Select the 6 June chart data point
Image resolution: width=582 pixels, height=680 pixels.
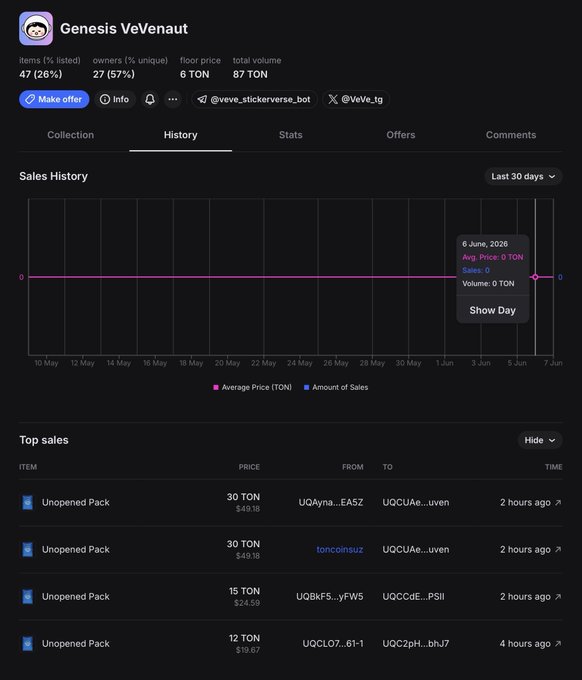tap(535, 277)
